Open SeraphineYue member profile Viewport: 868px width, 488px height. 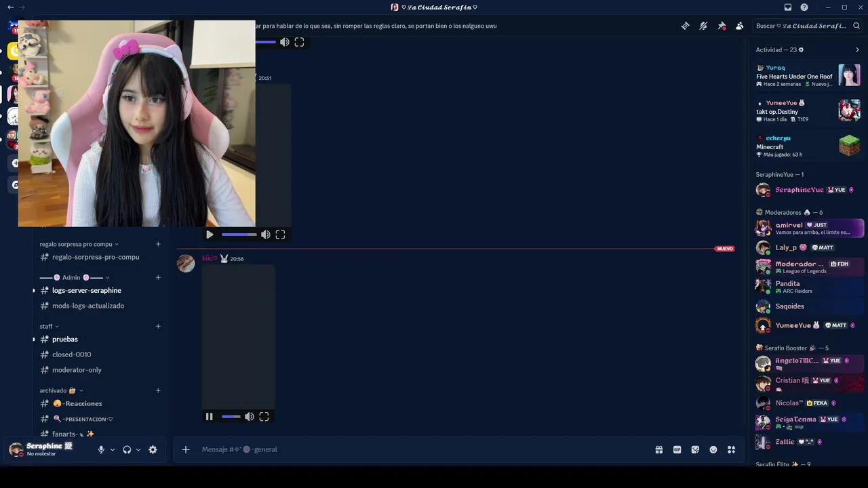click(808, 190)
